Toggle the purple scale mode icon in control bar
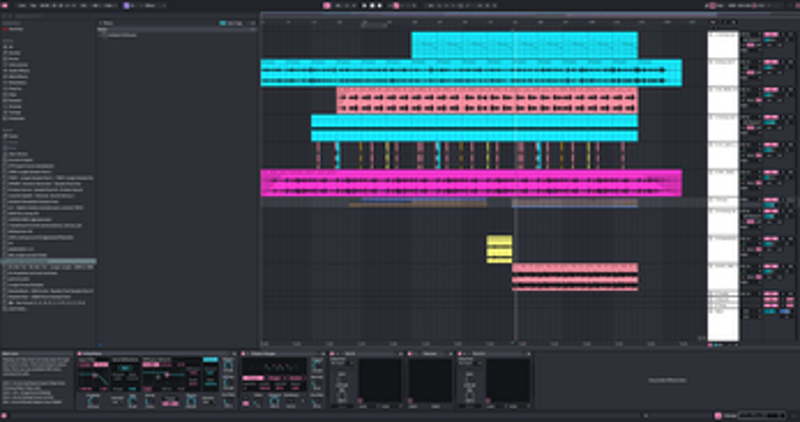This screenshot has height=422, width=800. pos(127,6)
